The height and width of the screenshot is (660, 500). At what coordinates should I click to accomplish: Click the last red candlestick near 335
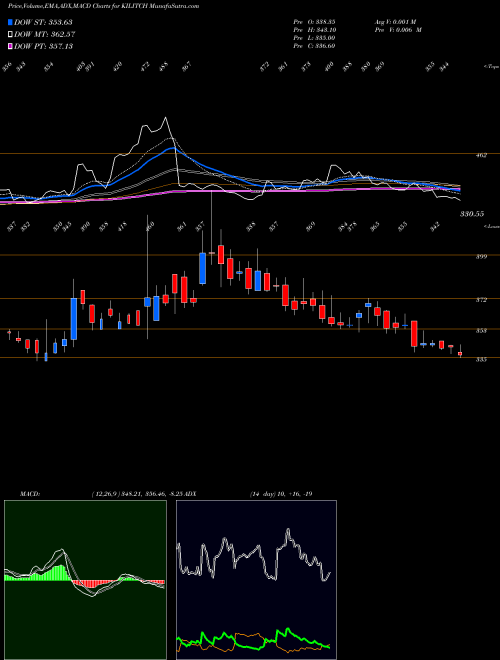pos(460,354)
